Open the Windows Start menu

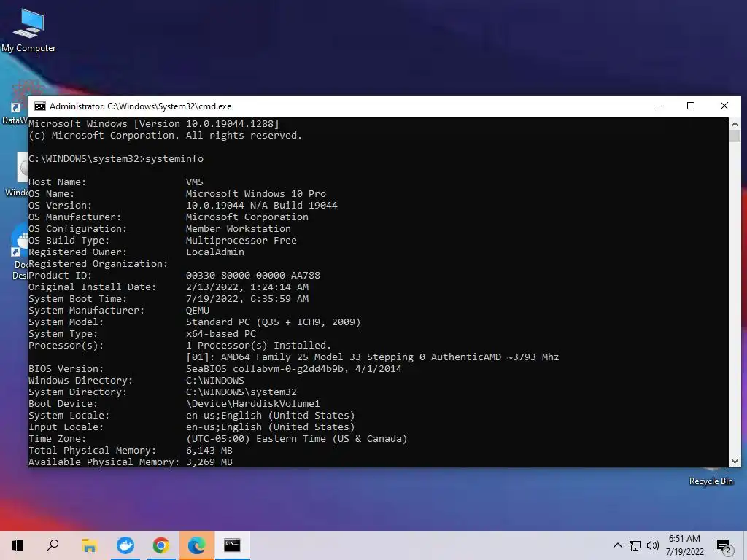coord(18,545)
